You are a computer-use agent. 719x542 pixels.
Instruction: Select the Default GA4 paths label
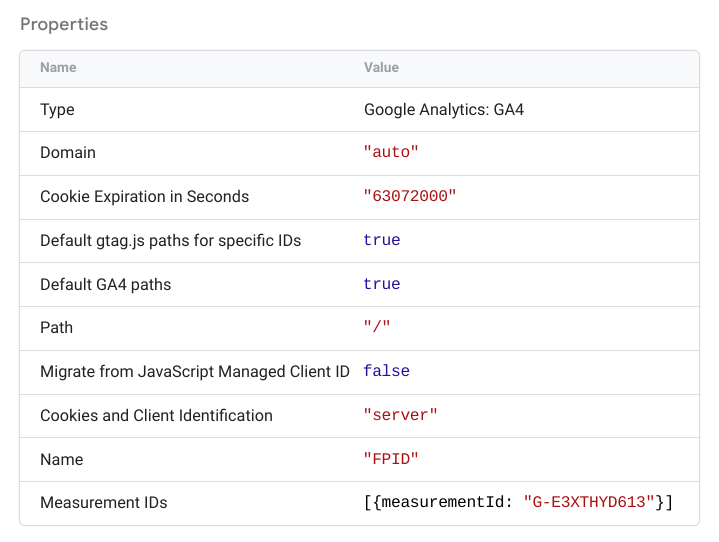point(105,285)
